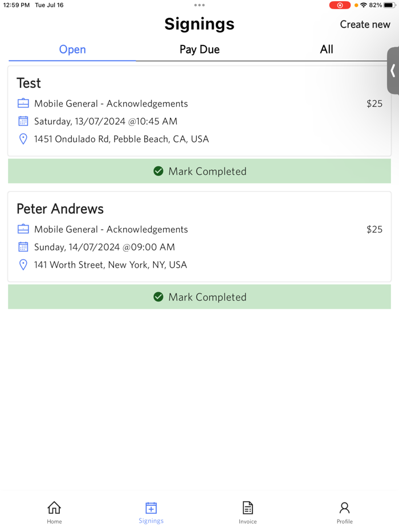Mark the Test signing as completed

(199, 171)
